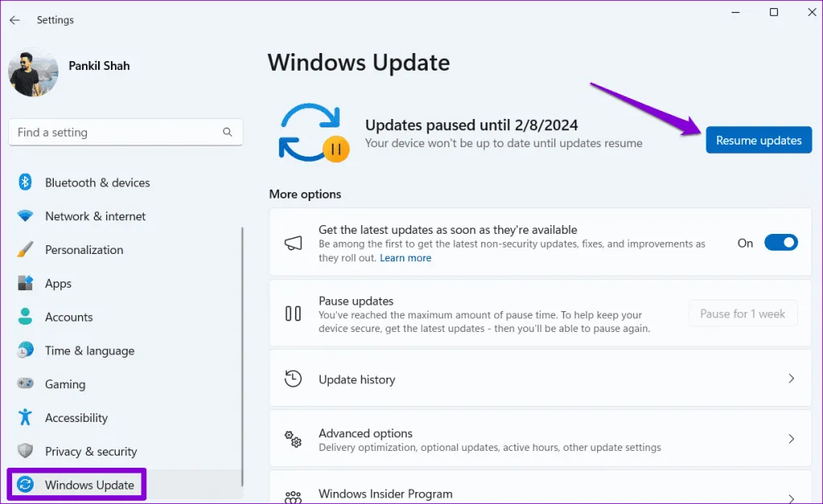Click the Privacy & security shield icon
This screenshot has width=823, height=504.
(25, 452)
